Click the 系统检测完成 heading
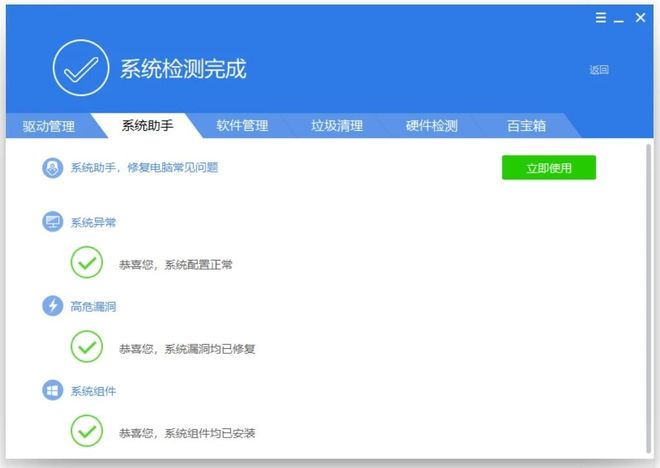 tap(183, 69)
